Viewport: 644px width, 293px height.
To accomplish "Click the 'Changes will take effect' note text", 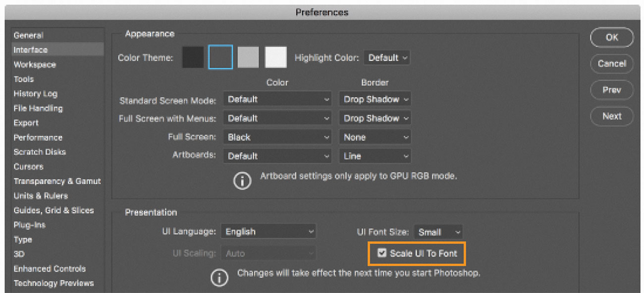I will (359, 273).
